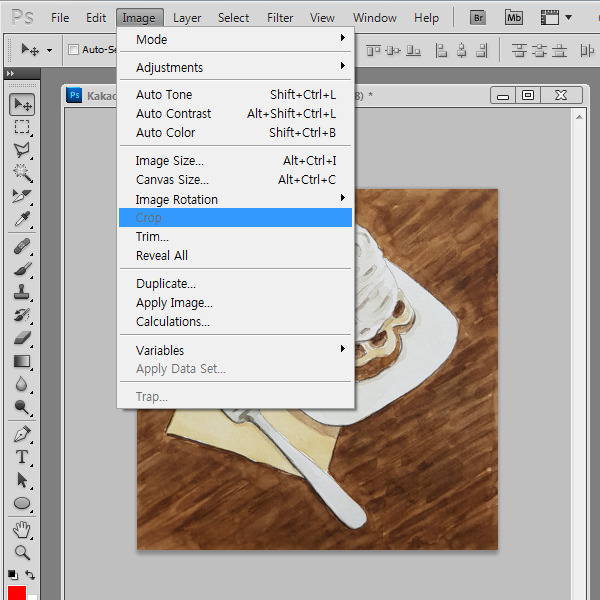Select the Zoom tool
This screenshot has height=600, width=600.
(22, 553)
